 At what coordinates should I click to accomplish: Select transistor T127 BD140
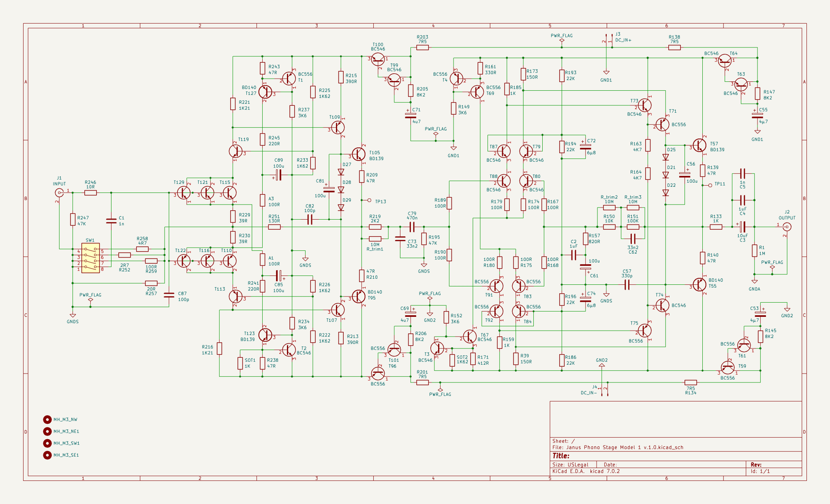265,92
